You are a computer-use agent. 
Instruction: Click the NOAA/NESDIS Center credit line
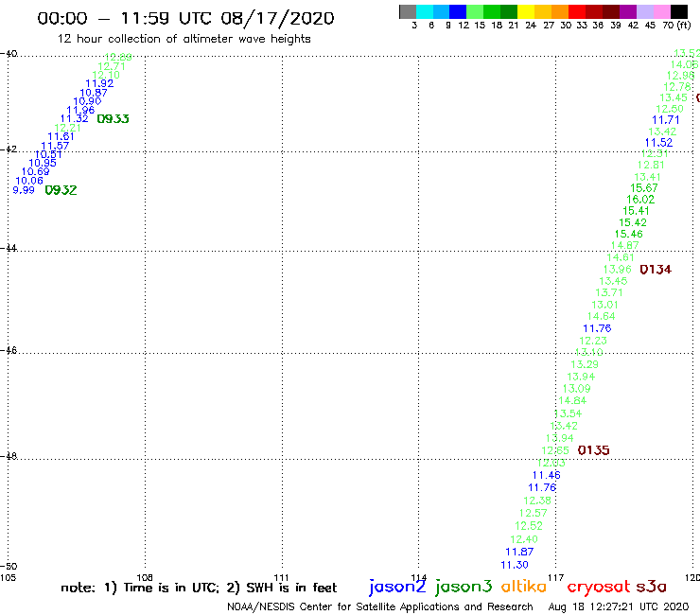[x=380, y=606]
